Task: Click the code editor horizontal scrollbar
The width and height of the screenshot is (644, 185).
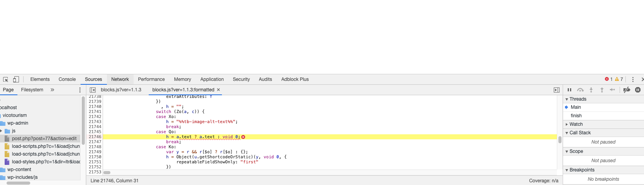Action: click(107, 173)
